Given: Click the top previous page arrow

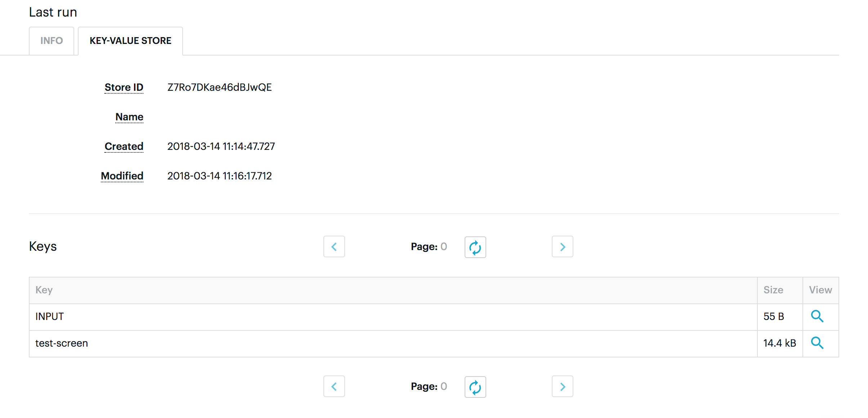Looking at the screenshot, I should click(334, 247).
